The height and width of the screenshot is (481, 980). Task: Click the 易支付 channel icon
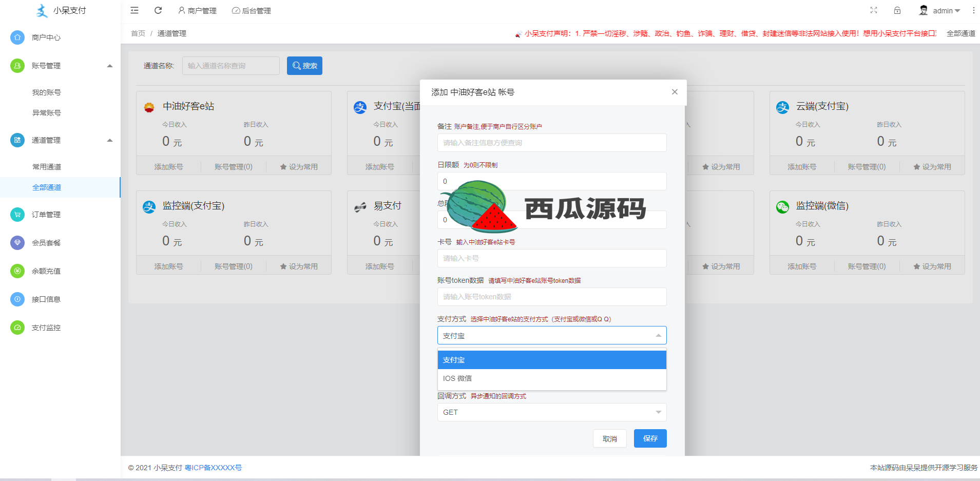tap(360, 207)
